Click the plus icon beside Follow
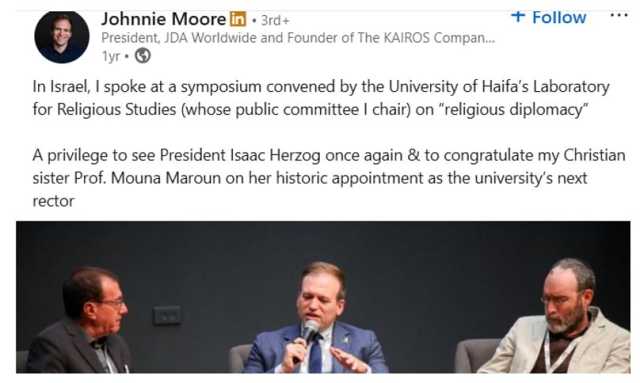640x383 pixels. [518, 17]
